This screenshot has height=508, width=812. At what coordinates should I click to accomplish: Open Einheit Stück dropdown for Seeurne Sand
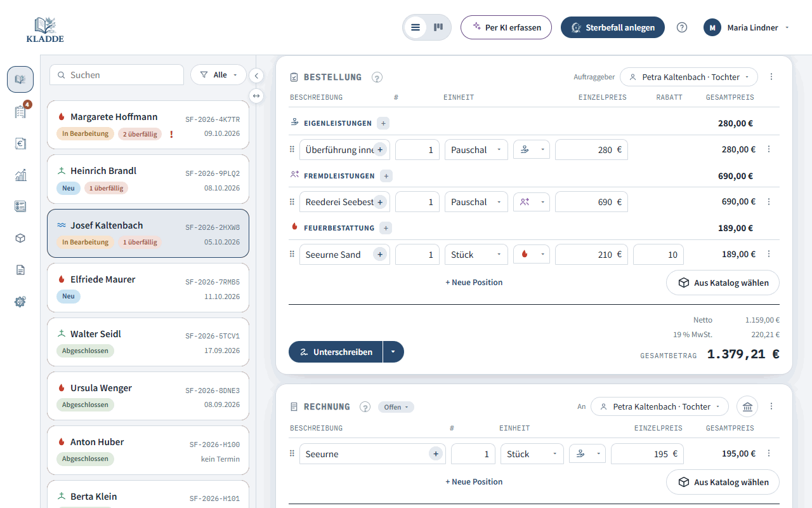pyautogui.click(x=476, y=255)
